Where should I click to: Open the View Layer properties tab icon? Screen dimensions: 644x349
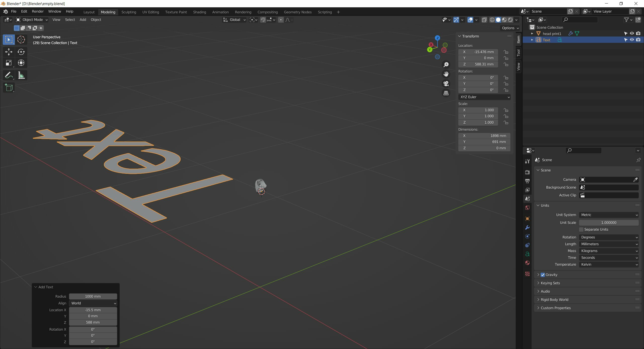click(x=527, y=190)
